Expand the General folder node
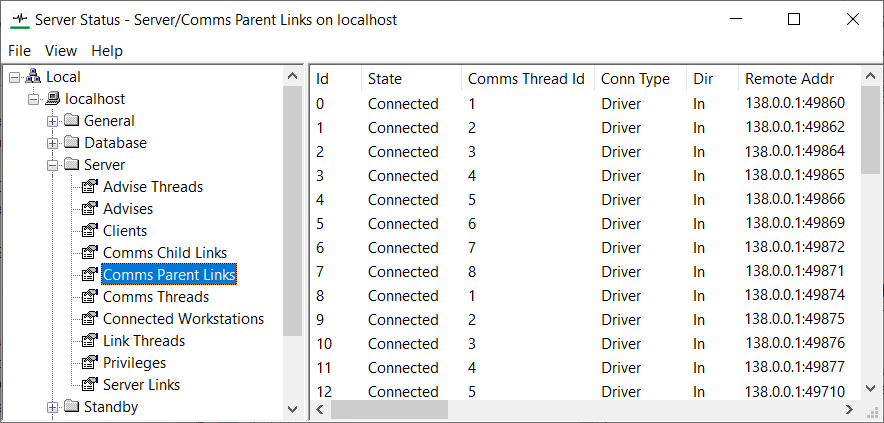884x423 pixels. coord(53,121)
